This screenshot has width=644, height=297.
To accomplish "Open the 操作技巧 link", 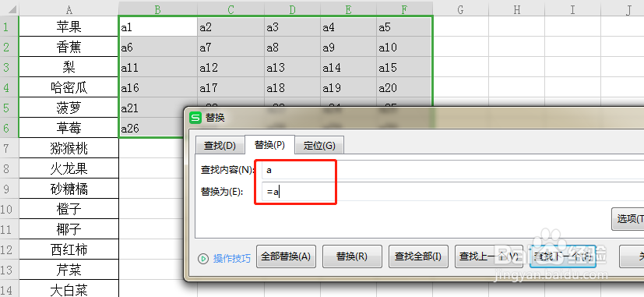I will tap(231, 259).
